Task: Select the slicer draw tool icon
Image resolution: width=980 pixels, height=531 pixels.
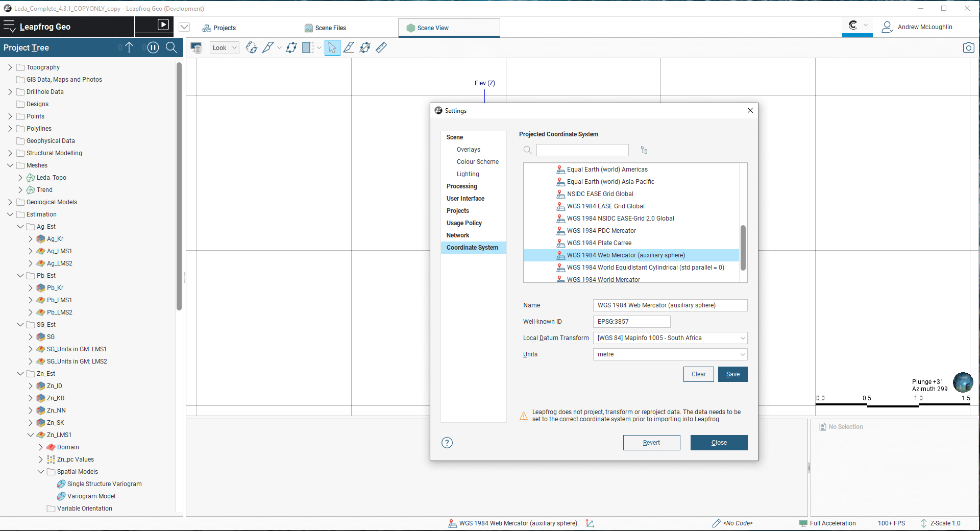Action: pyautogui.click(x=268, y=47)
